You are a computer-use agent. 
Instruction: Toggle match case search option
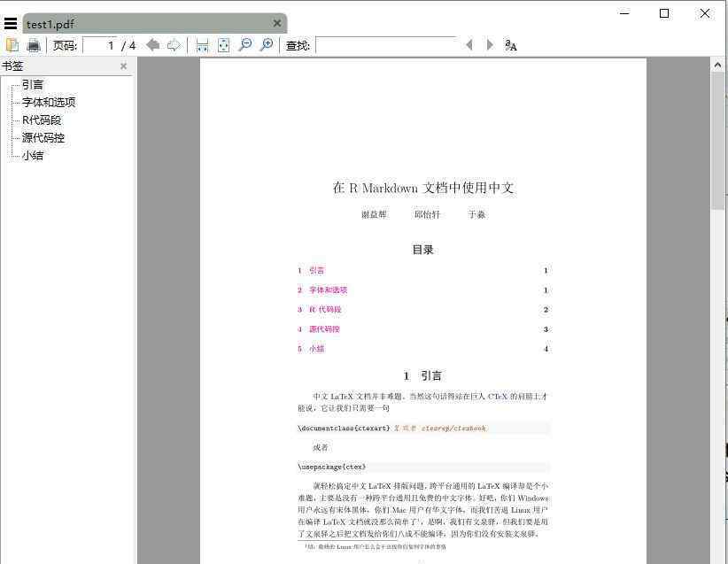tap(510, 45)
